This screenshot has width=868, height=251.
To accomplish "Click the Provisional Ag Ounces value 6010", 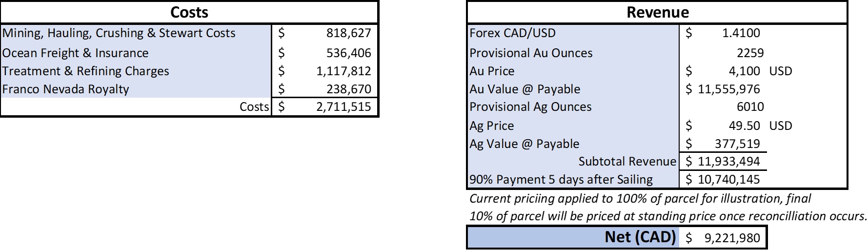I will click(750, 107).
